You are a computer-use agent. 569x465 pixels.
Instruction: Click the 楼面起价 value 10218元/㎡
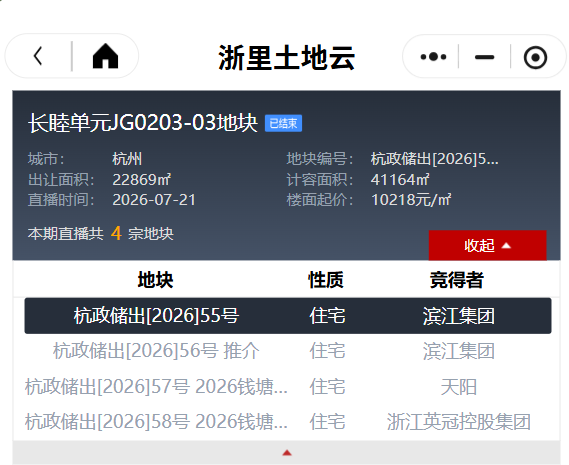click(x=411, y=200)
